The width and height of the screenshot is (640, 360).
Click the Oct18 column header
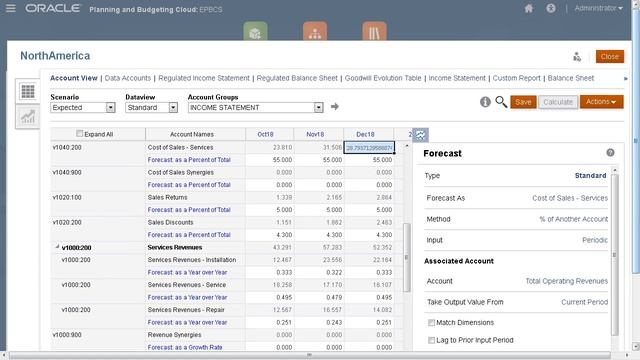pyautogui.click(x=265, y=134)
